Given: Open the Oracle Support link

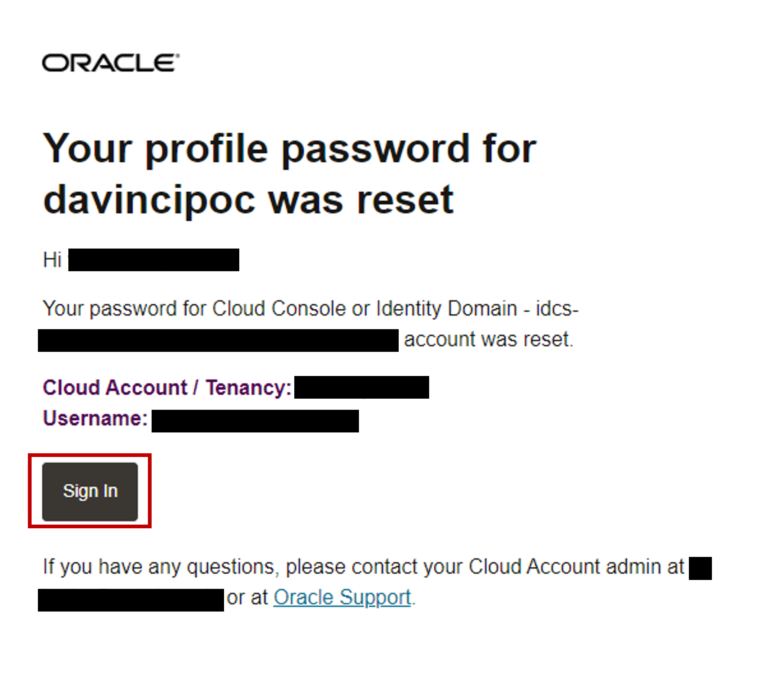Looking at the screenshot, I should (x=343, y=597).
